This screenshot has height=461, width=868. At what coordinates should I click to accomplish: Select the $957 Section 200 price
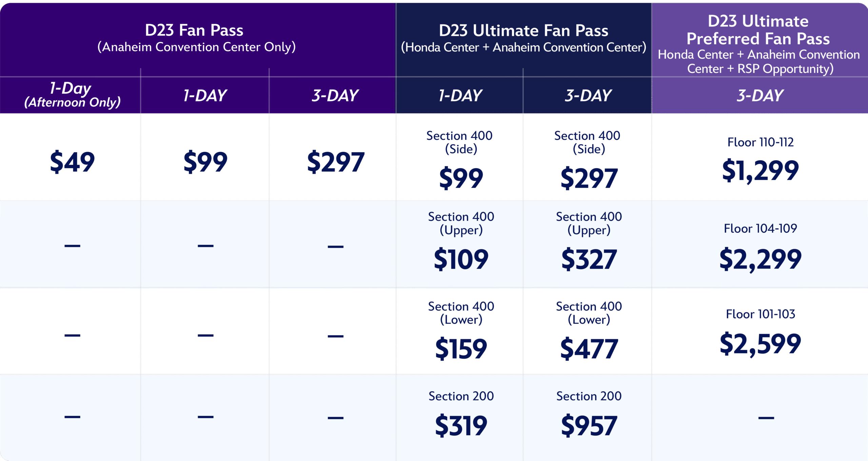pyautogui.click(x=589, y=425)
